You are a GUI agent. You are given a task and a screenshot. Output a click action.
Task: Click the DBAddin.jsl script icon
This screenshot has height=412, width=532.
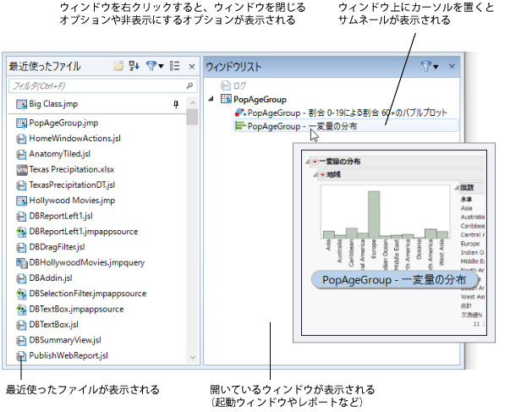(21, 278)
